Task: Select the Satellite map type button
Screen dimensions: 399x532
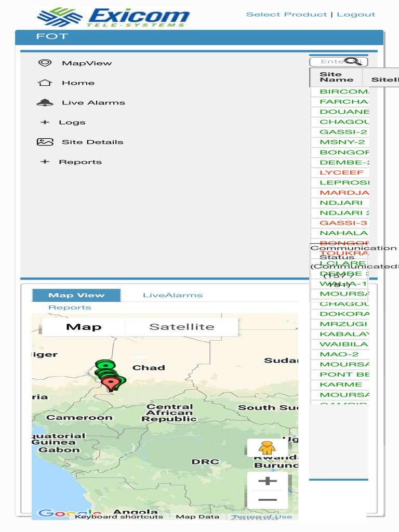Action: pyautogui.click(x=181, y=327)
